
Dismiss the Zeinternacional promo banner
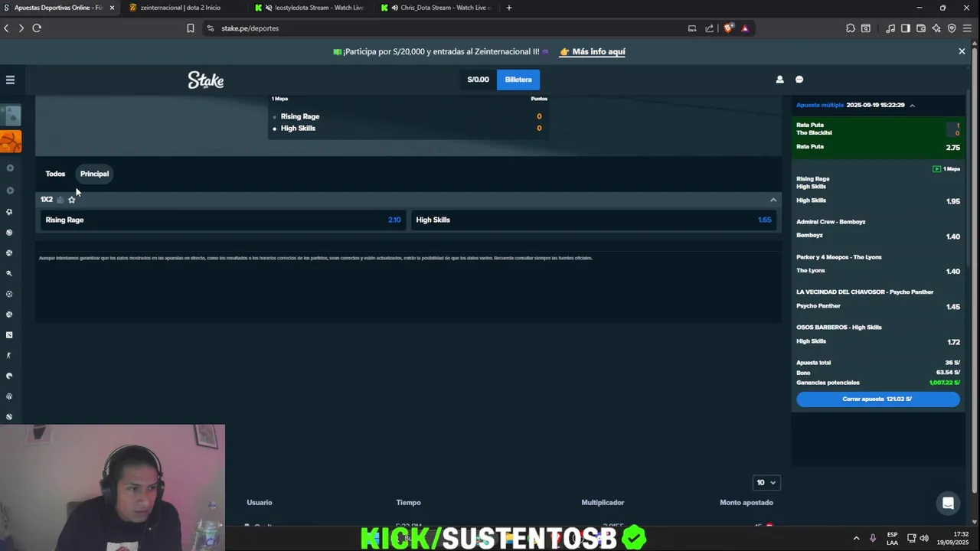pos(962,51)
